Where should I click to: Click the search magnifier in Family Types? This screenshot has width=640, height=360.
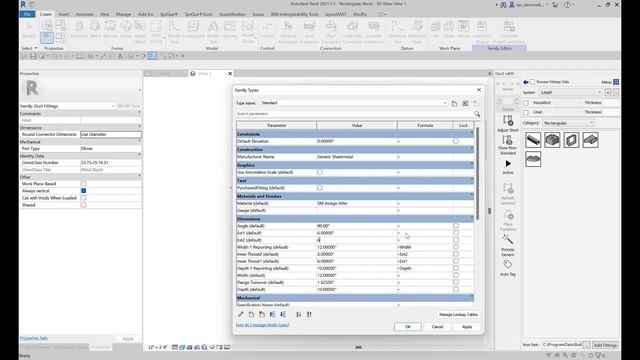pyautogui.click(x=477, y=114)
